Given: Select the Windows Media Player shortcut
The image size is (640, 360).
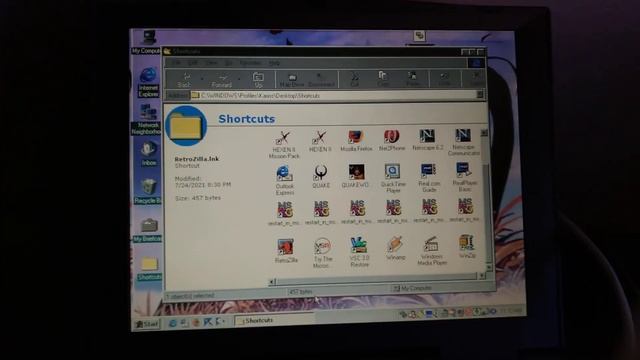Looking at the screenshot, I should click(x=431, y=251).
